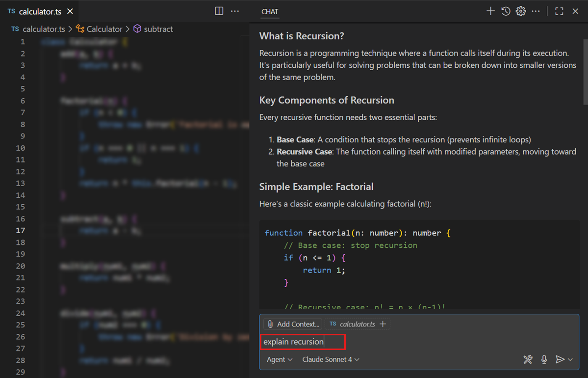Open editor overflow actions menu

[235, 11]
